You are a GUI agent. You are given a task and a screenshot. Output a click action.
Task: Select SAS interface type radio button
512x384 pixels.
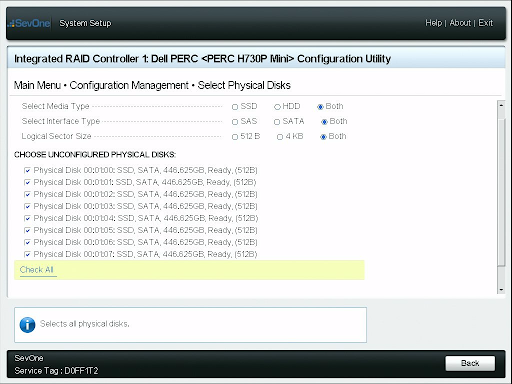click(x=235, y=122)
